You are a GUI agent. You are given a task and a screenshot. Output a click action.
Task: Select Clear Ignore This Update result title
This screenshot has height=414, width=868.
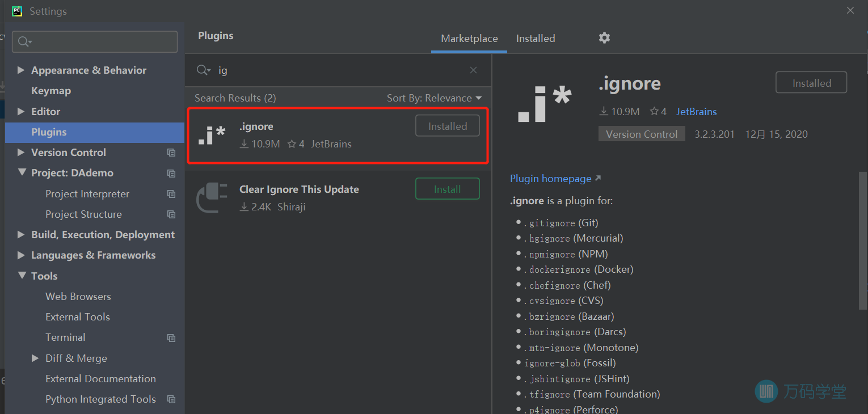pyautogui.click(x=299, y=189)
